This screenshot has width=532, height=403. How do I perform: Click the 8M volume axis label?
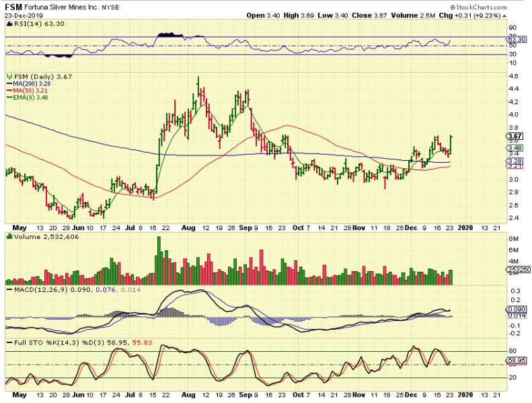coord(514,239)
